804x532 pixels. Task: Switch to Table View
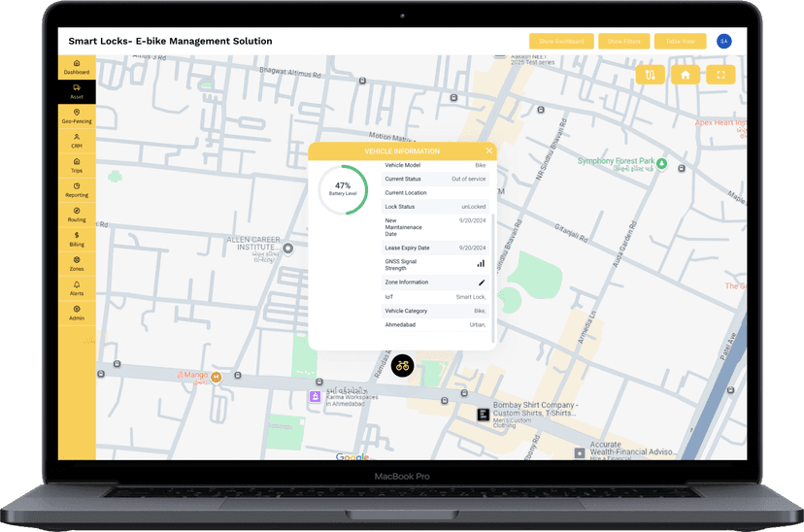681,42
